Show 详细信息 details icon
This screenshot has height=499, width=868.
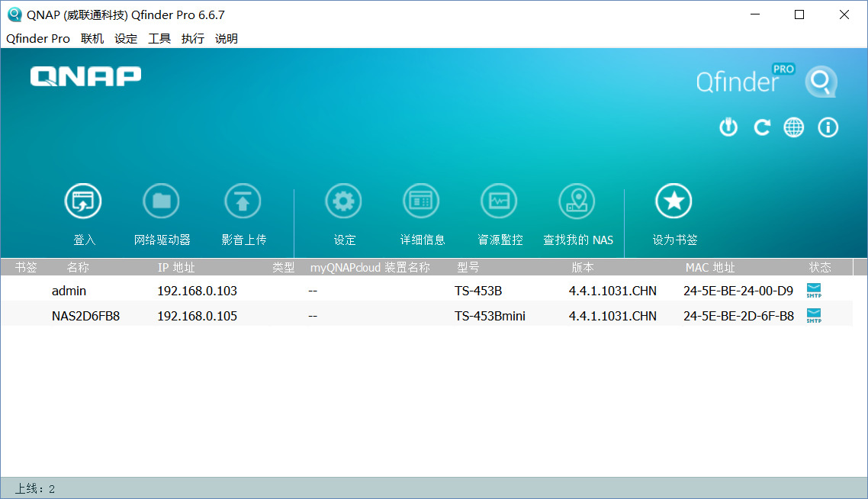(x=421, y=201)
